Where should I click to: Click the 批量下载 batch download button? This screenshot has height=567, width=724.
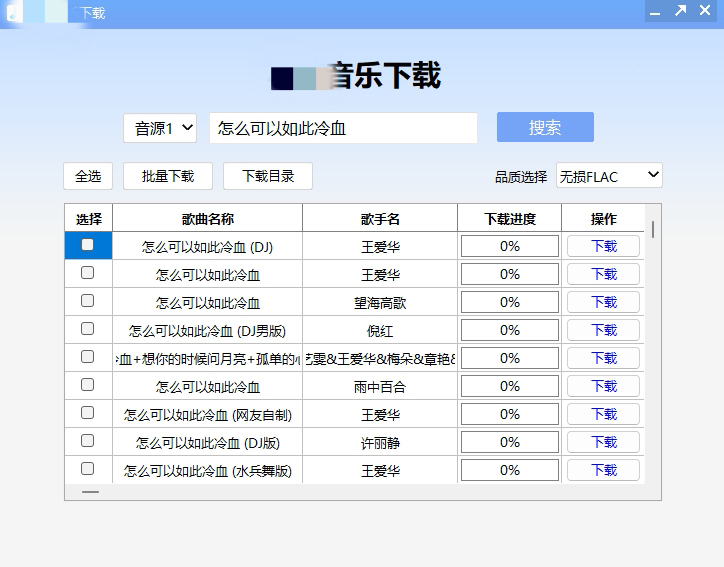(x=168, y=176)
